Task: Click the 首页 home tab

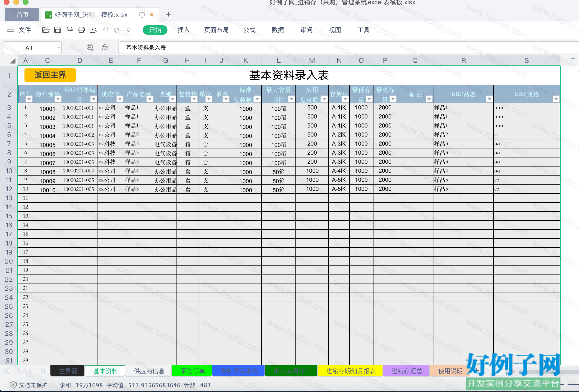Action: (22, 15)
